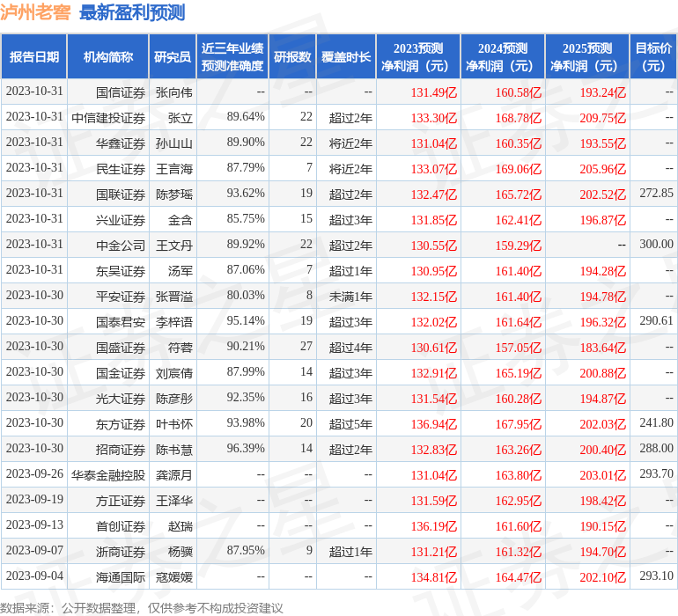Click 2023 profit value 136.94亿
This screenshot has width=678, height=616.
(x=434, y=424)
